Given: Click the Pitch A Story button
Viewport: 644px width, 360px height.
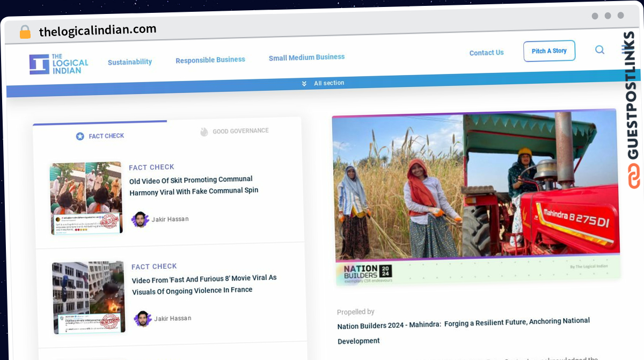Looking at the screenshot, I should [549, 51].
